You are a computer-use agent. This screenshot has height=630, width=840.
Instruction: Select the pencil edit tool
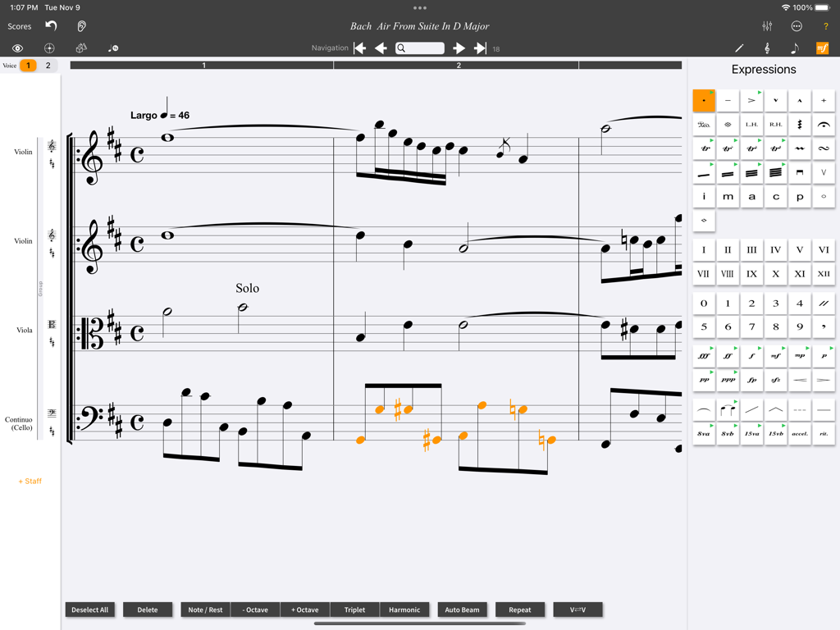pyautogui.click(x=739, y=48)
